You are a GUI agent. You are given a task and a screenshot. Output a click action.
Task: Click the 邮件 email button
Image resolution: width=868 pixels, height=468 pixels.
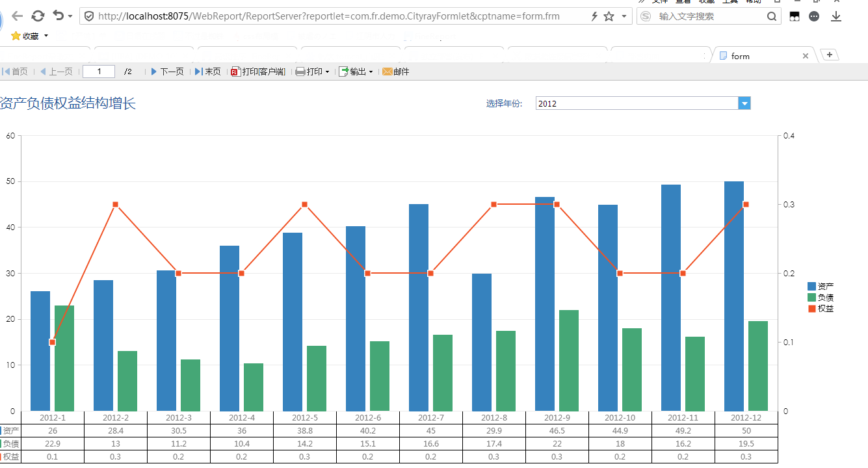pyautogui.click(x=396, y=71)
